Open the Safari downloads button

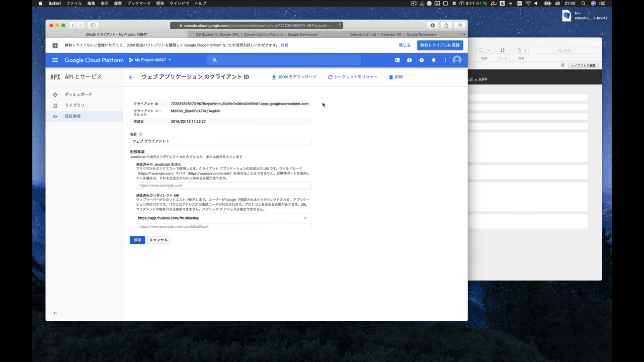click(x=432, y=25)
